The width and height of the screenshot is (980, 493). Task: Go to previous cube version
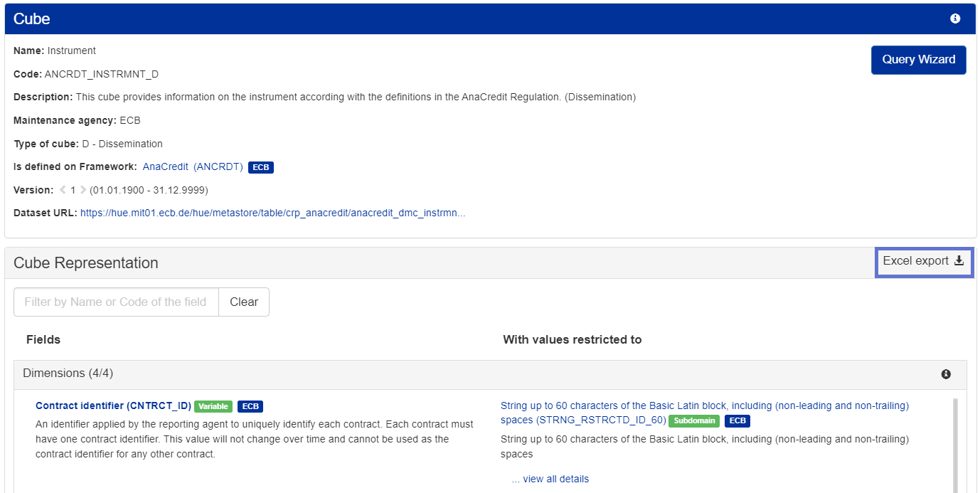coord(63,190)
